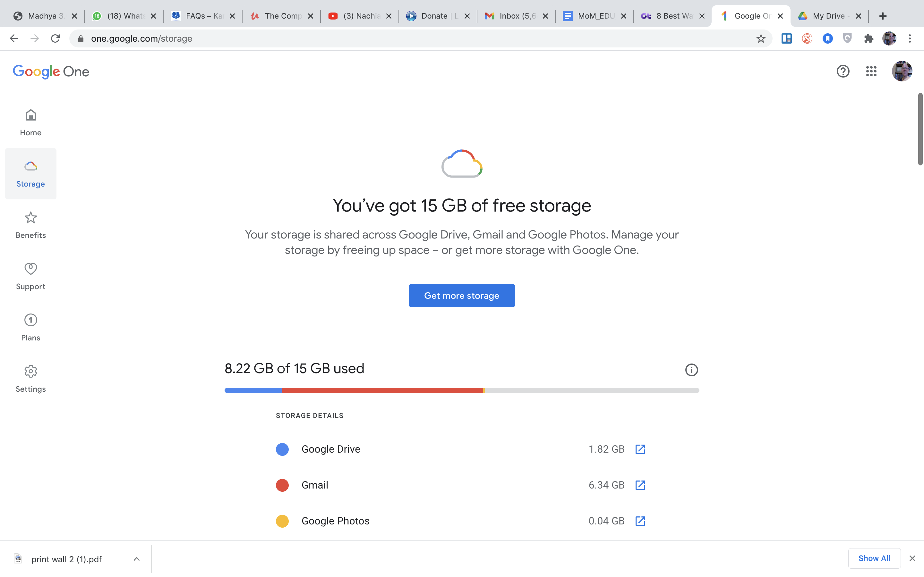Click the Benefits star icon
The height and width of the screenshot is (577, 924).
pos(30,217)
